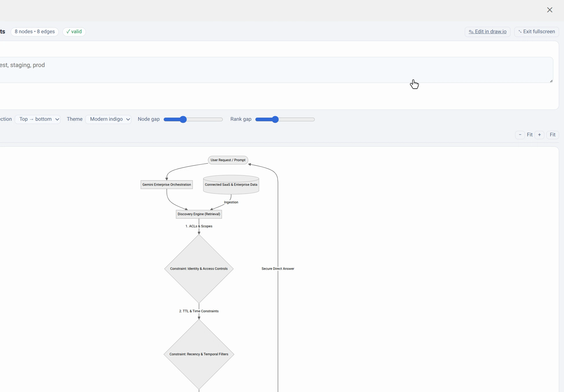The height and width of the screenshot is (392, 564).
Task: Open the Top → bottom direction dropdown
Action: click(38, 119)
